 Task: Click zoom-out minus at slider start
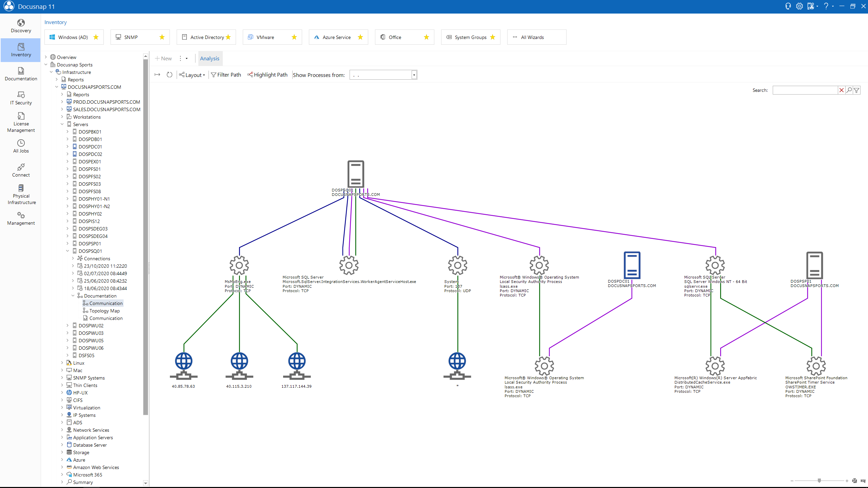[x=792, y=481]
